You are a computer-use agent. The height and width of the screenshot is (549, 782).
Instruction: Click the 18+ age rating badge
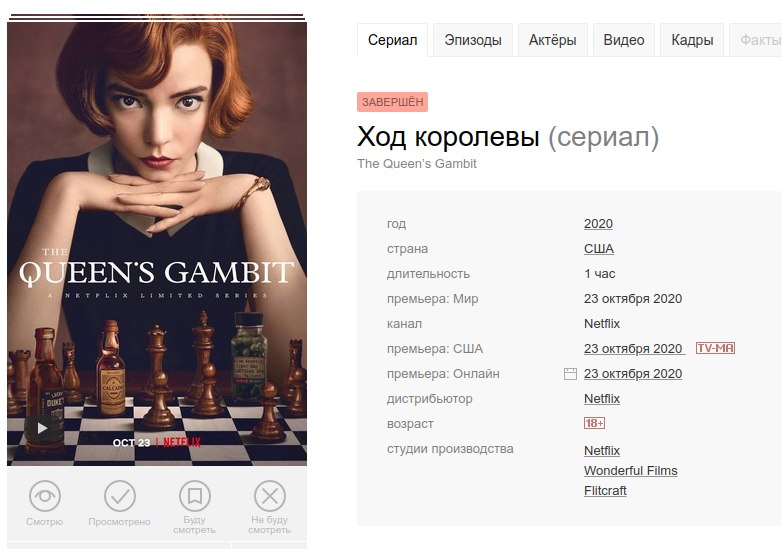[594, 423]
